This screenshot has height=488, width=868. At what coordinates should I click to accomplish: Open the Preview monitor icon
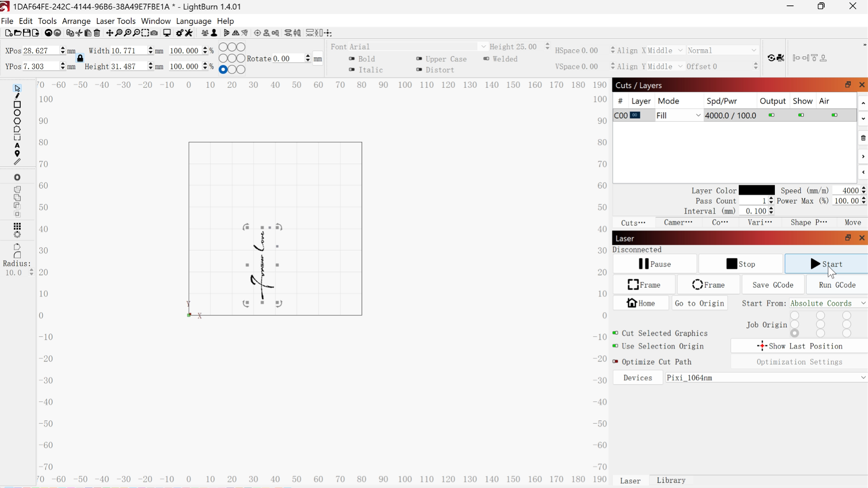(167, 33)
